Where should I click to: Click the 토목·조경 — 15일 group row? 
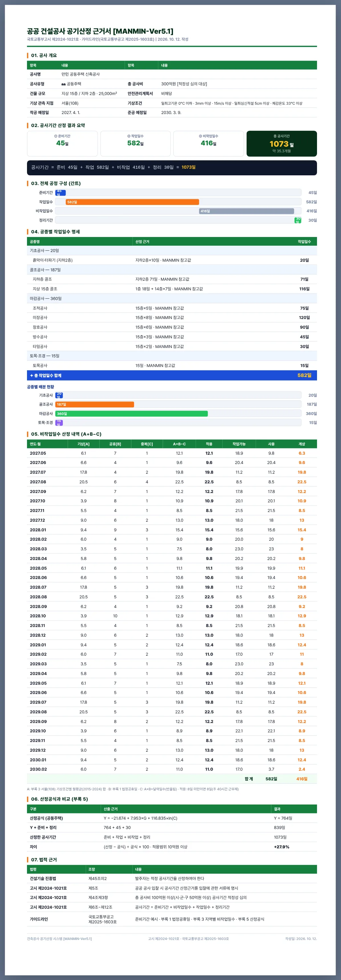tap(172, 356)
